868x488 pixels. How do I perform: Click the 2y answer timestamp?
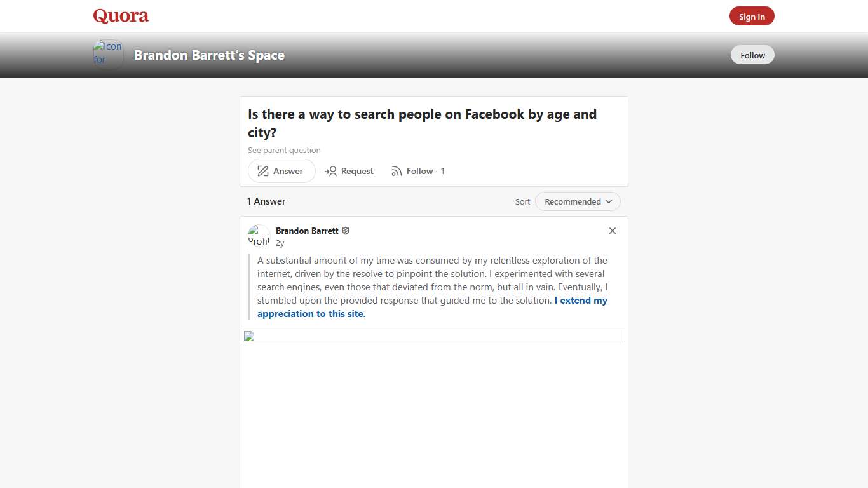280,242
